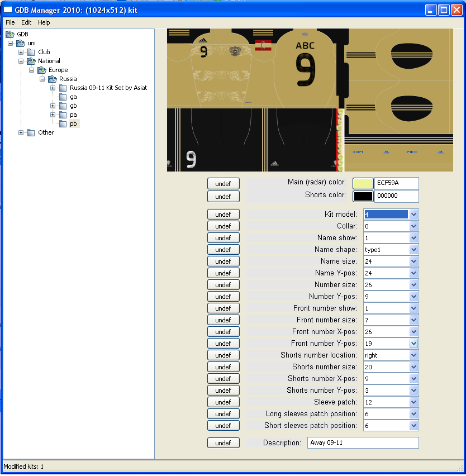Click the National folder icon
This screenshot has height=476, width=466.
tap(31, 61)
